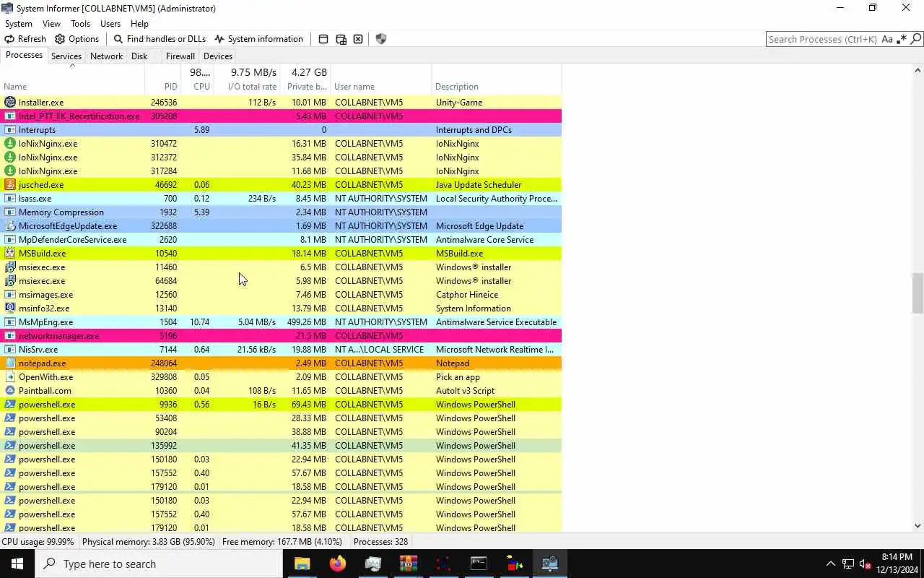Click the shield icon in the toolbar
This screenshot has width=924, height=578.
click(x=381, y=39)
